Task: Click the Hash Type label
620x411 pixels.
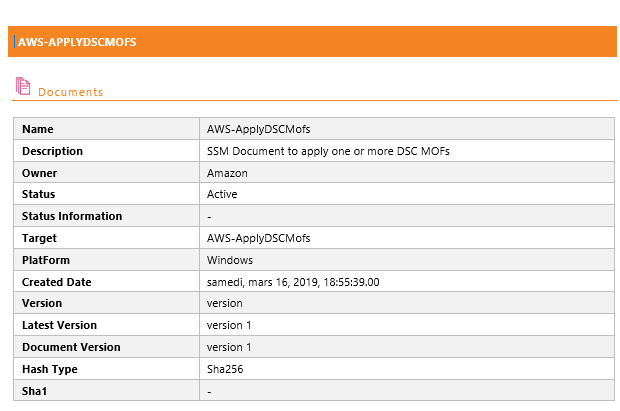Action: [50, 369]
